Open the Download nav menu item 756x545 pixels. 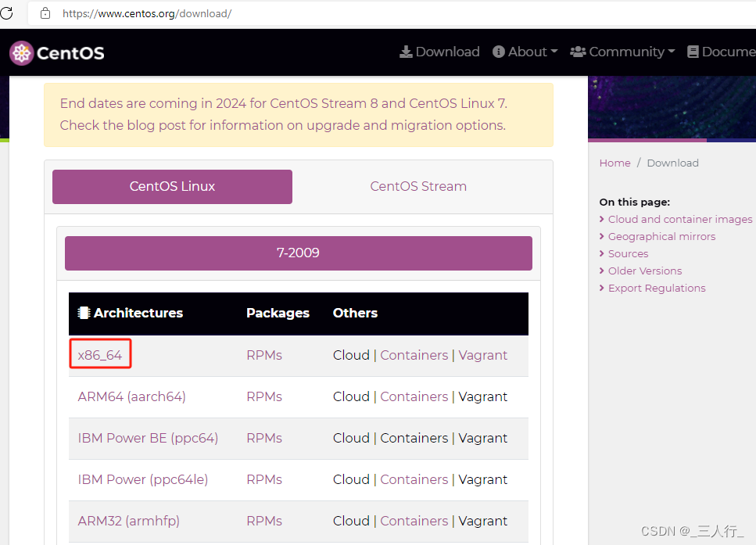click(x=439, y=52)
